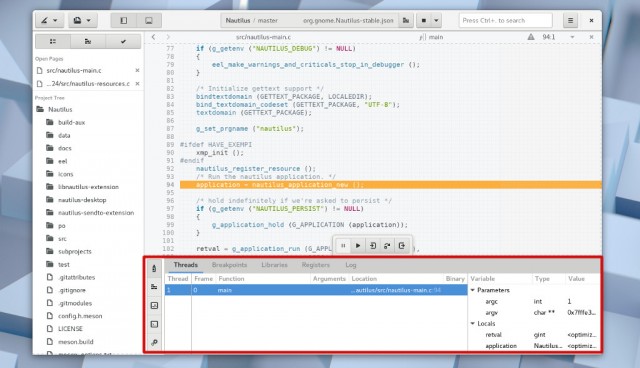This screenshot has height=368, width=640.
Task: Open the .gitattributes file
Action: tap(76, 277)
